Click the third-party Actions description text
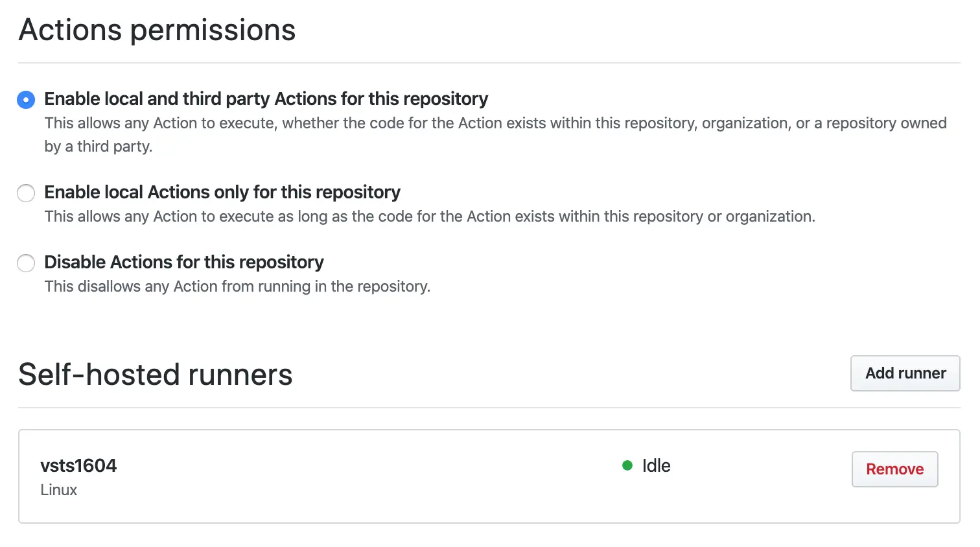The width and height of the screenshot is (980, 547). pyautogui.click(x=454, y=123)
